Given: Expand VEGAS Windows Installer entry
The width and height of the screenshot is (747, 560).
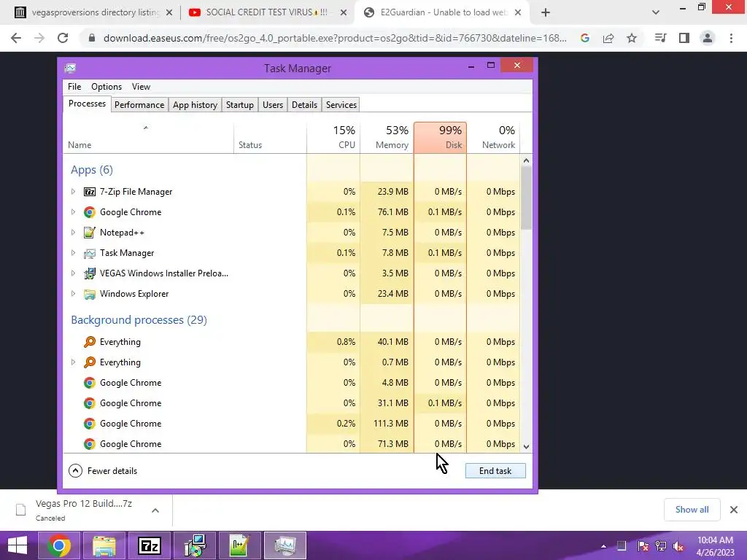Looking at the screenshot, I should tap(73, 273).
